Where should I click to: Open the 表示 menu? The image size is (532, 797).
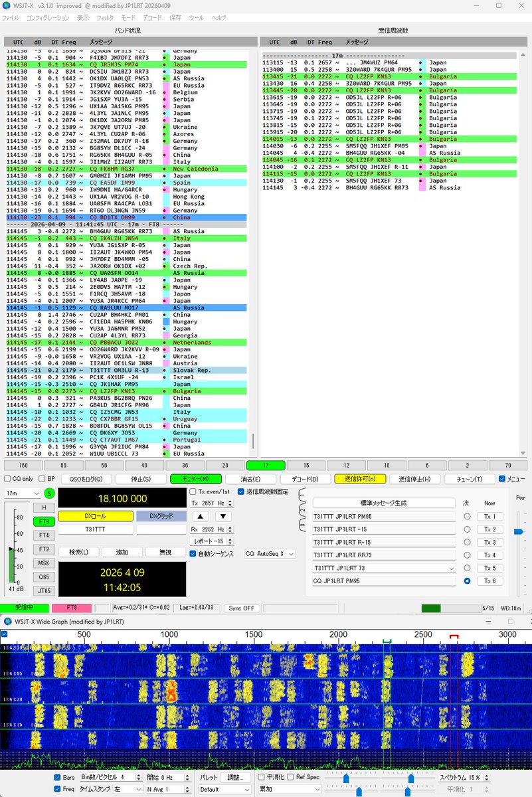pyautogui.click(x=83, y=18)
